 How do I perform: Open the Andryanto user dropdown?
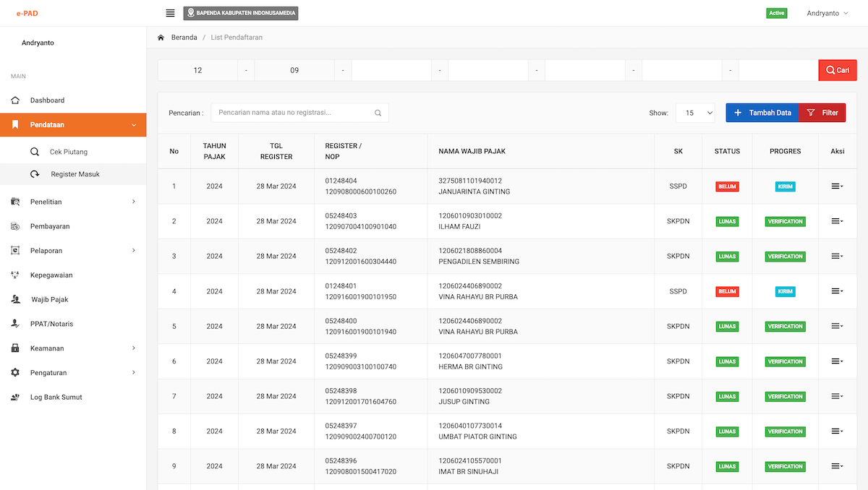point(827,13)
